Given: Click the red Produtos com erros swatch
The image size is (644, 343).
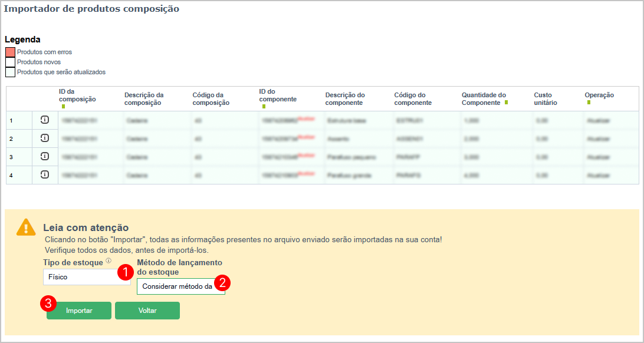Looking at the screenshot, I should pos(10,52).
